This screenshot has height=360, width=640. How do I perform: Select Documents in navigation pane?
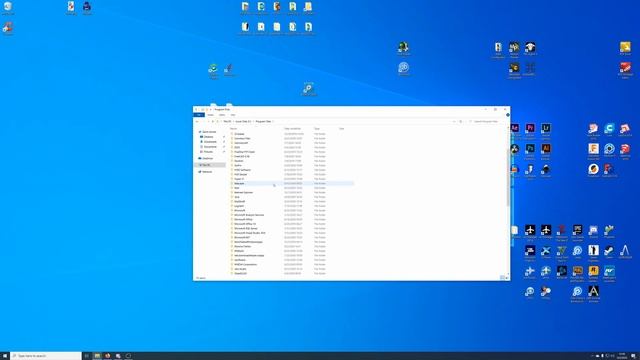[x=210, y=147]
